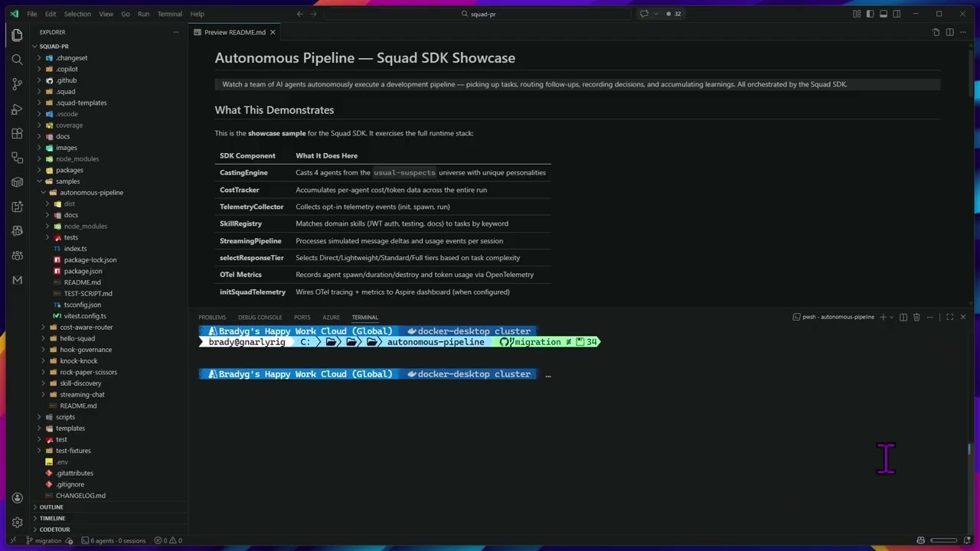Go back using the title bar arrow
Image resolution: width=980 pixels, height=551 pixels.
pos(299,14)
